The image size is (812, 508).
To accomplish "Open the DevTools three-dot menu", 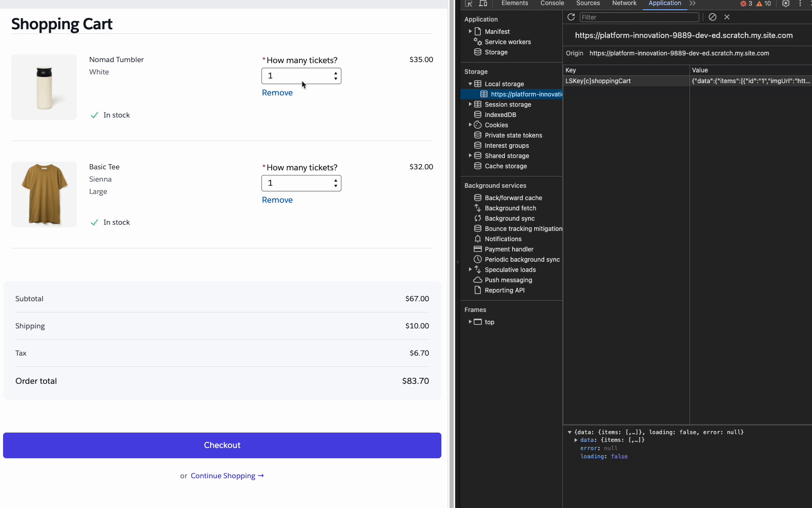I will [800, 3].
